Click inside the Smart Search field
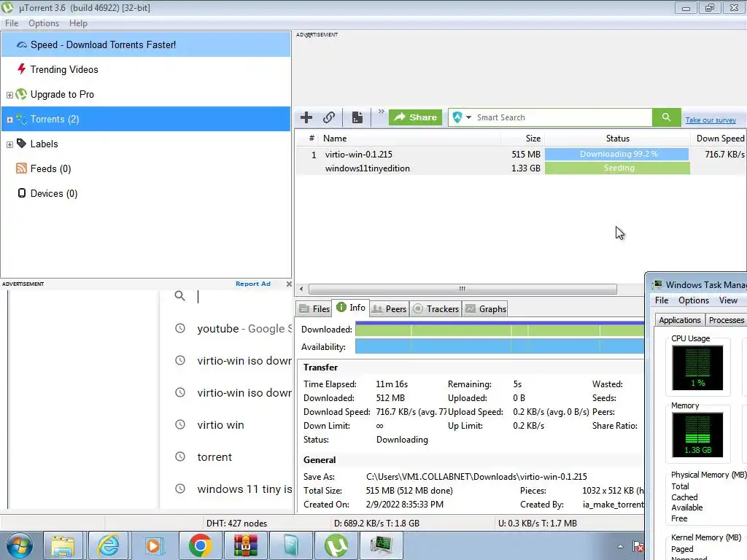This screenshot has height=560, width=747. pos(562,117)
